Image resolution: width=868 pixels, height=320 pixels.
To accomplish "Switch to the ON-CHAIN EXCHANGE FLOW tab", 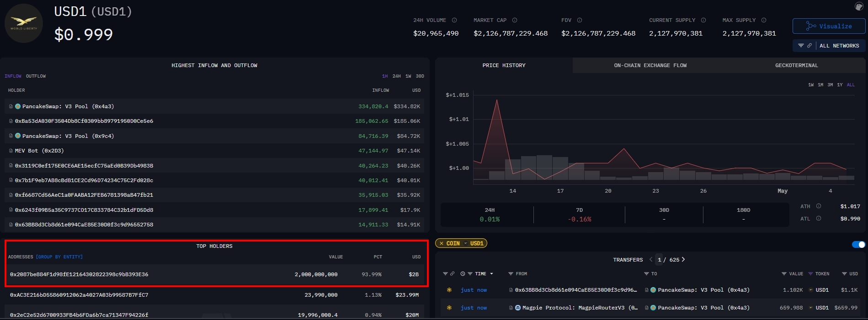I will click(x=650, y=65).
